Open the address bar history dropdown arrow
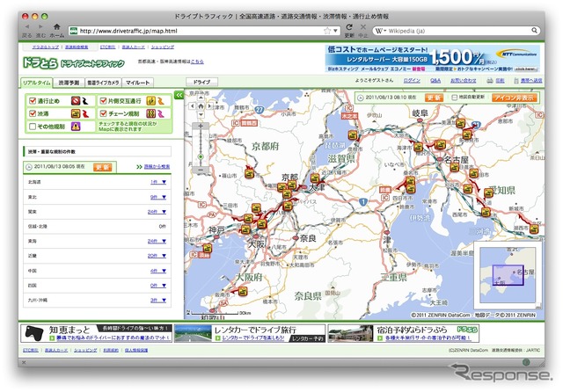Viewport: 563px width, 392px height. coord(335,31)
